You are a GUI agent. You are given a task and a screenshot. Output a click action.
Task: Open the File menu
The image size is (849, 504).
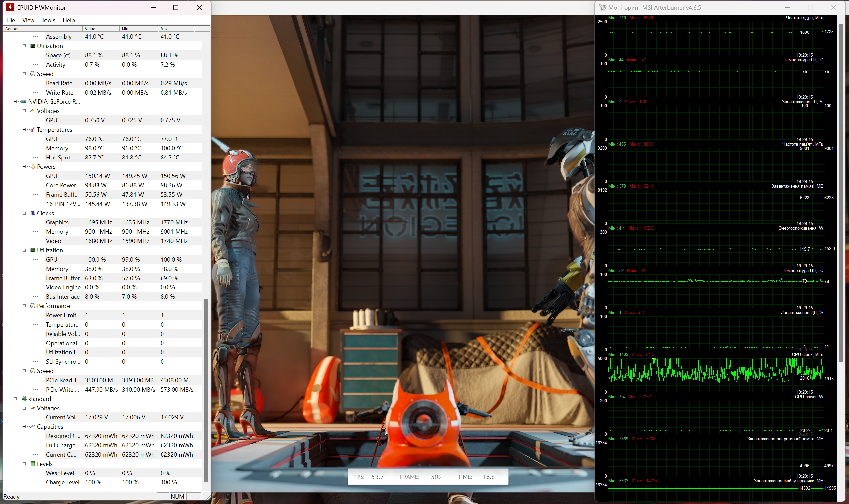(11, 20)
